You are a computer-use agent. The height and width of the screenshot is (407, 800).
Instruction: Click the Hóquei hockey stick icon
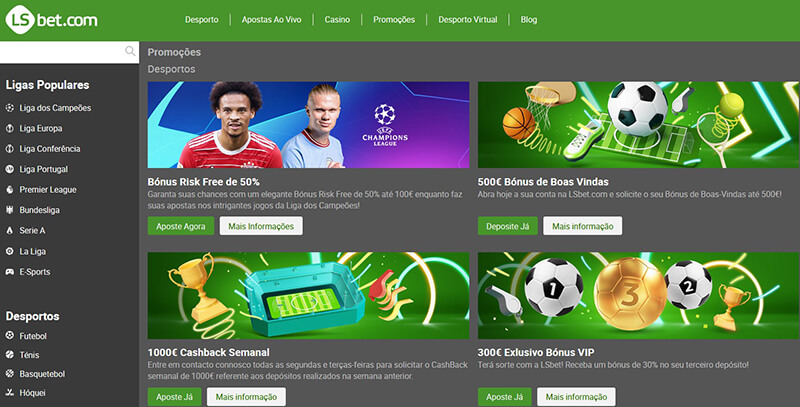tap(10, 392)
